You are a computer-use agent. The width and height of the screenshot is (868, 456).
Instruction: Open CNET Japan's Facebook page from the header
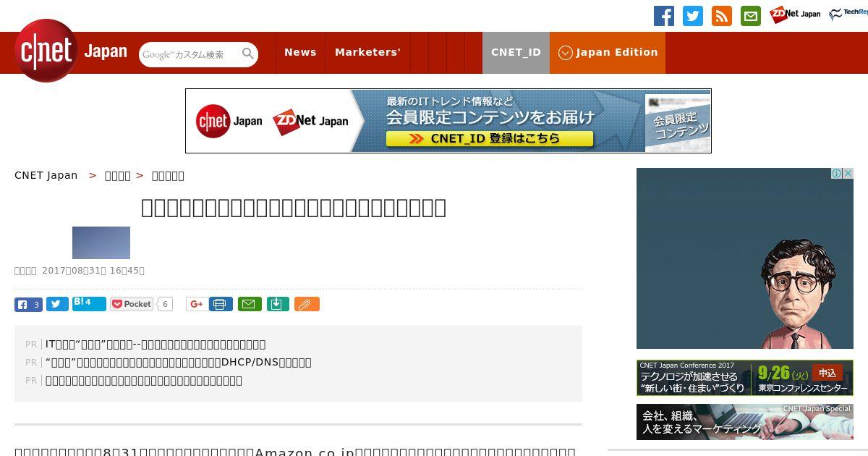(x=664, y=16)
